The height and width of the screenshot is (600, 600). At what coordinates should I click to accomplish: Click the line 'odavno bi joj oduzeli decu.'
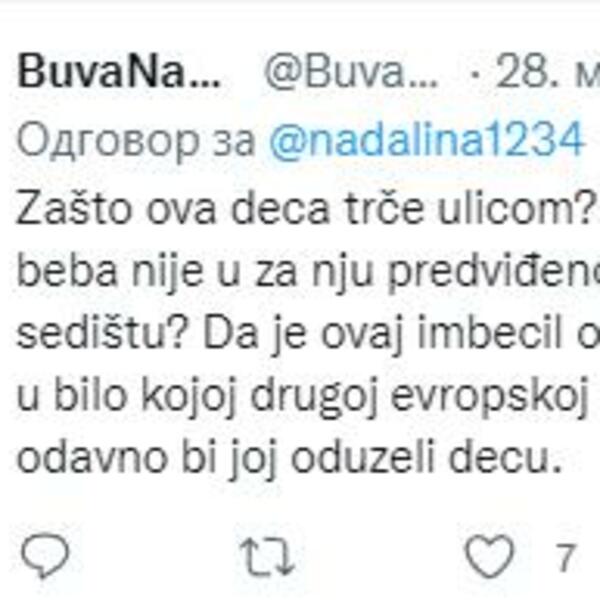pyautogui.click(x=289, y=458)
